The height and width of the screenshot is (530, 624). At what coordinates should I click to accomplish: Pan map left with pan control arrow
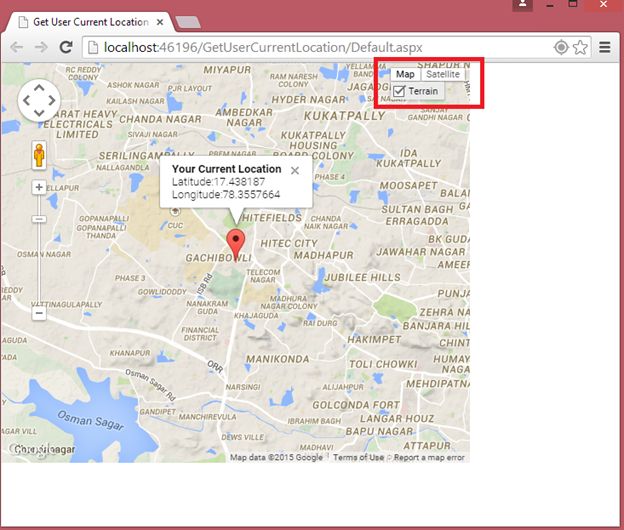[27, 100]
